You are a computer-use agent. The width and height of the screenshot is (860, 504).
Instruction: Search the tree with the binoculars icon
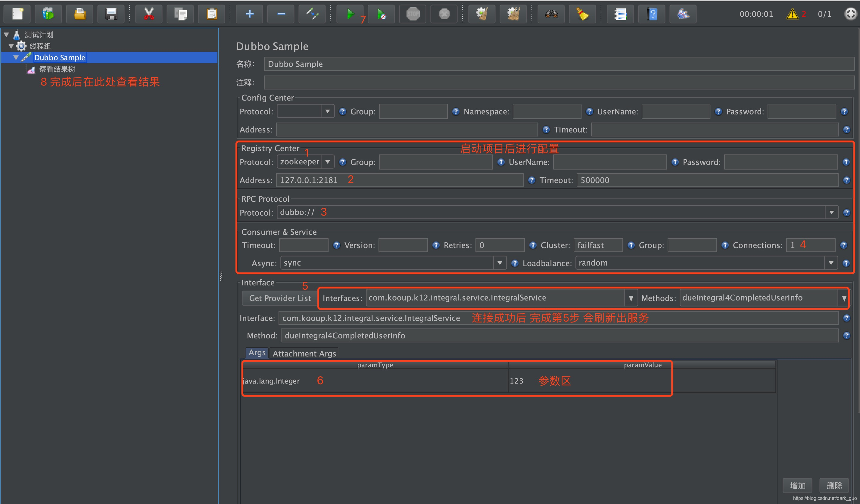coord(551,14)
